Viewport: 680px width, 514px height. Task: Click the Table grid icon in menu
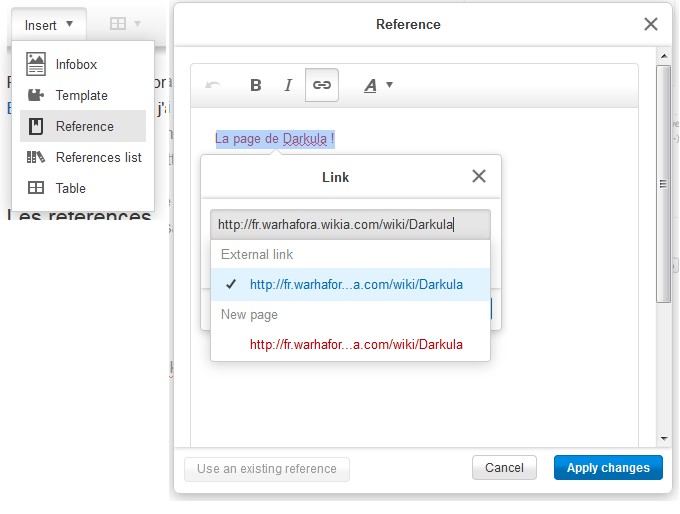(36, 188)
